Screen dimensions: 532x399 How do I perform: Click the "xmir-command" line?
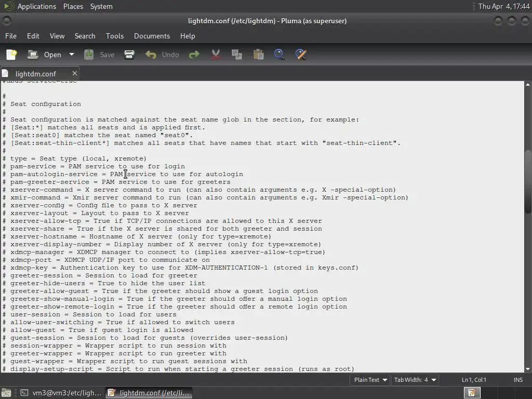(205, 198)
